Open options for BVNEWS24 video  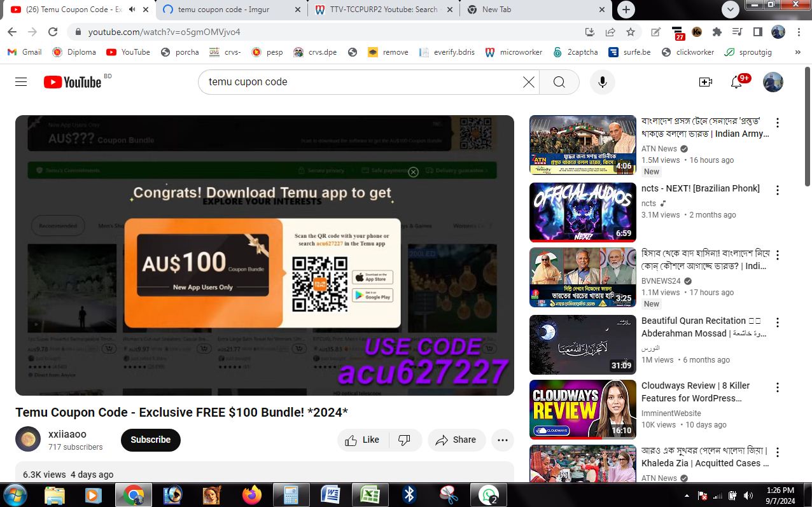[x=777, y=255]
